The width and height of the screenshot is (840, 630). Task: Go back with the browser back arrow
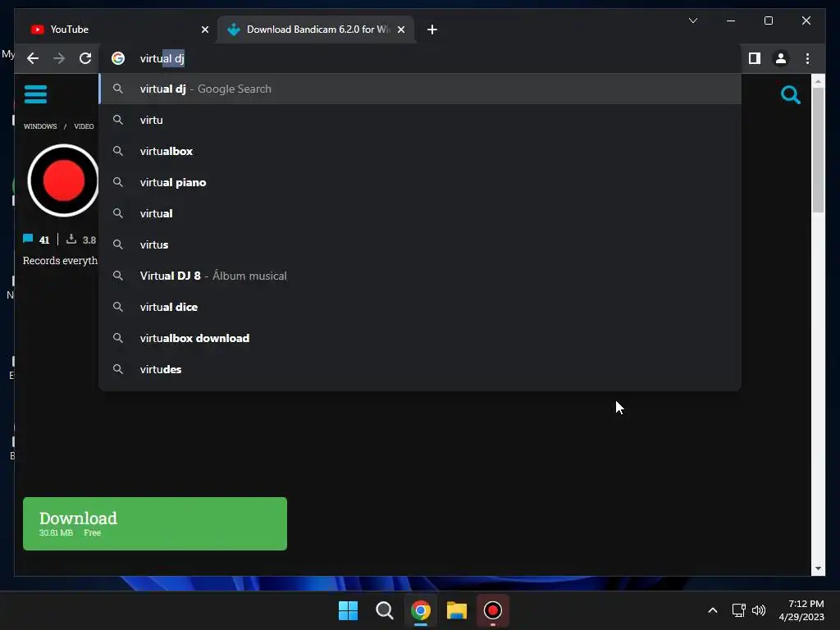coord(33,58)
